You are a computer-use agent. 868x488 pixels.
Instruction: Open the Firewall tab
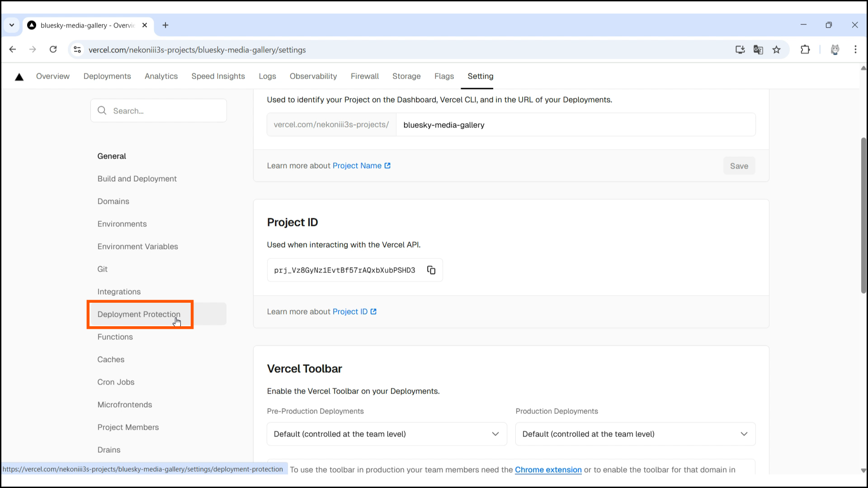pos(364,76)
